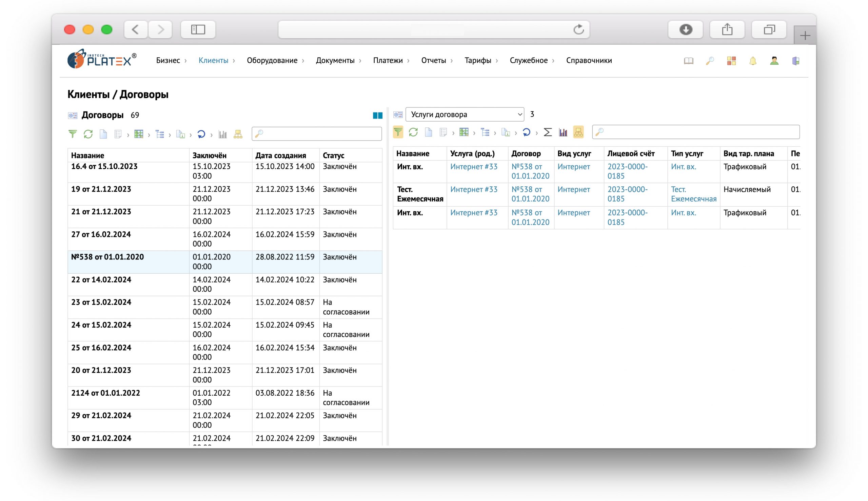Click the list form icon in Услуги договора toolbar

(443, 132)
